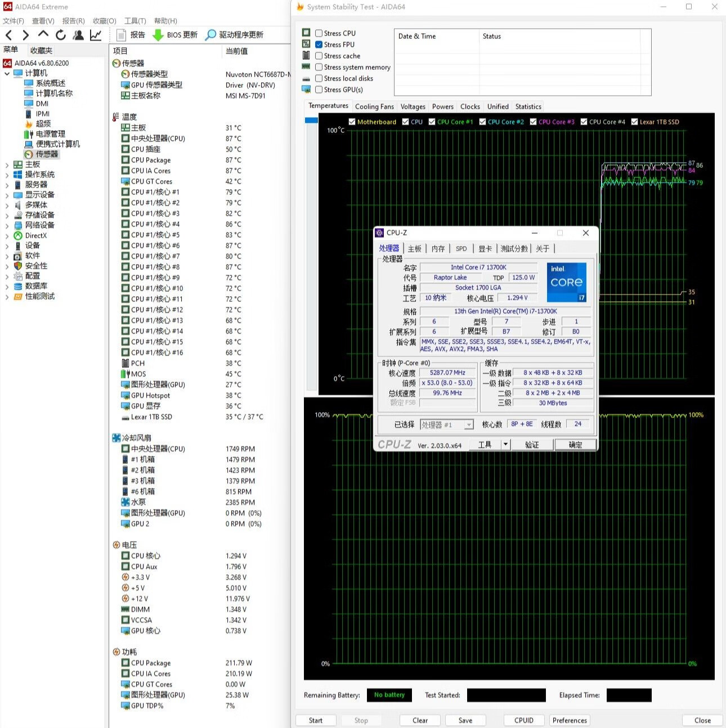Screen dimensions: 726x728
Task: Select 性能测试 benchmark icon in tree
Action: click(x=18, y=296)
